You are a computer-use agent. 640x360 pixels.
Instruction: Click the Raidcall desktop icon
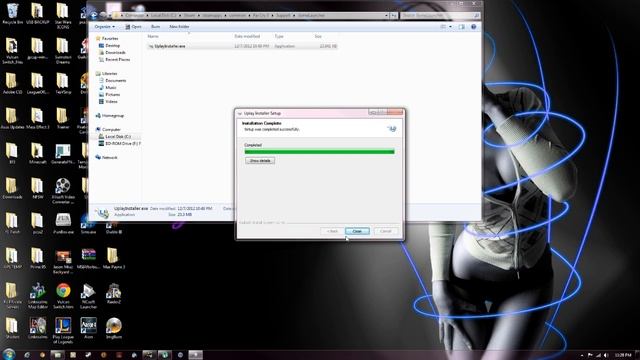click(113, 293)
